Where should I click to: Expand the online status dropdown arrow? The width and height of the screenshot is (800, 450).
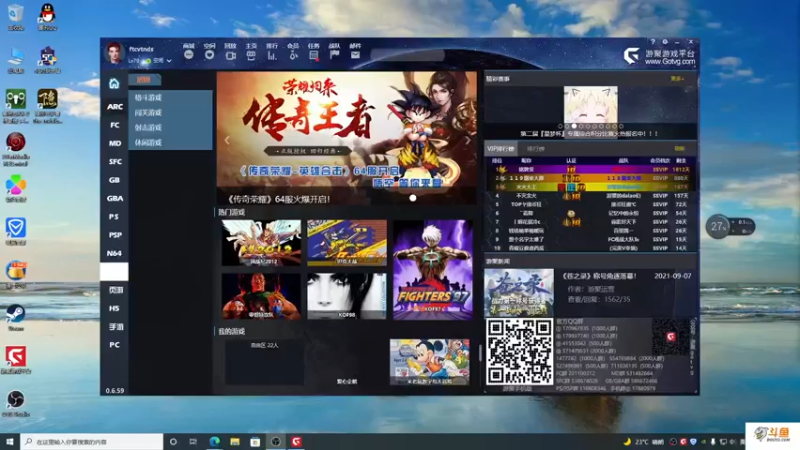[169, 61]
